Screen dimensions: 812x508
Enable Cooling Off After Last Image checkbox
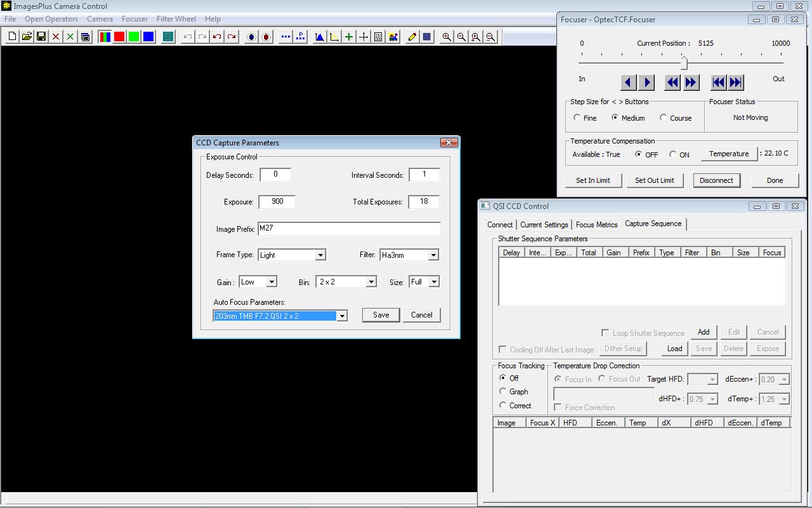pos(502,349)
